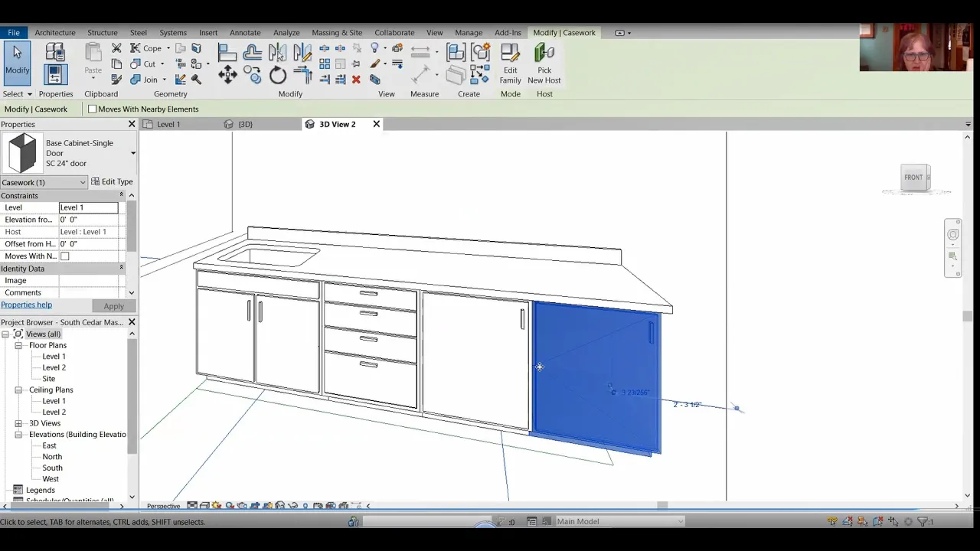Close the Project Browser panel

pos(131,322)
